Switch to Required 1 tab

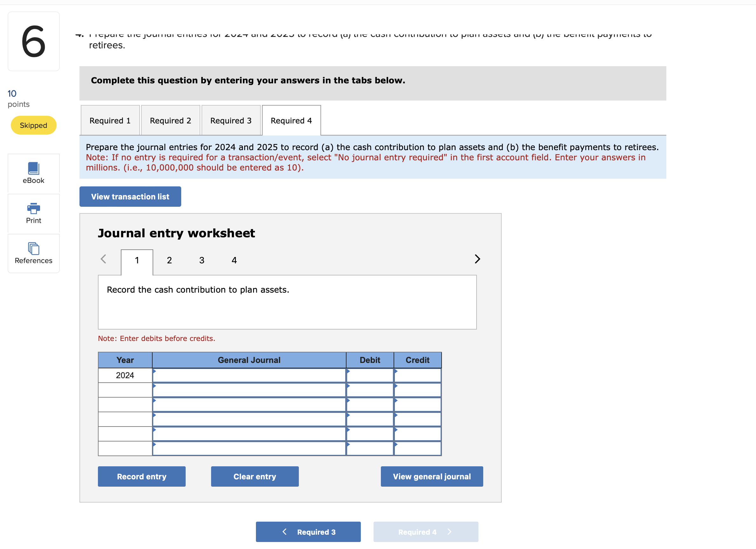(110, 121)
